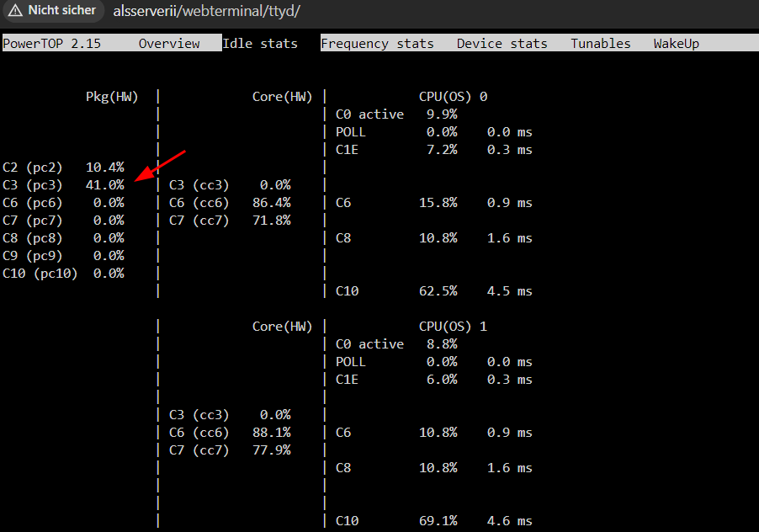The height and width of the screenshot is (532, 759).
Task: Click the PowerTOP 2.15 title text
Action: [x=52, y=44]
